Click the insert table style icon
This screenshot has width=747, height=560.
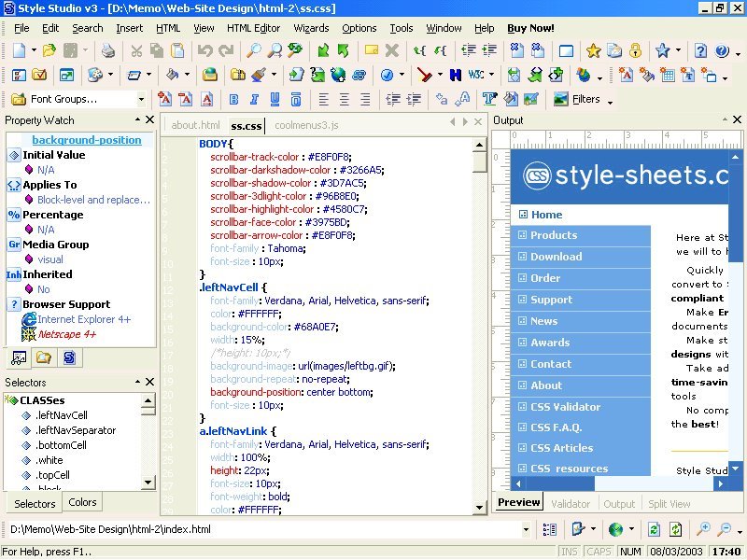click(667, 75)
